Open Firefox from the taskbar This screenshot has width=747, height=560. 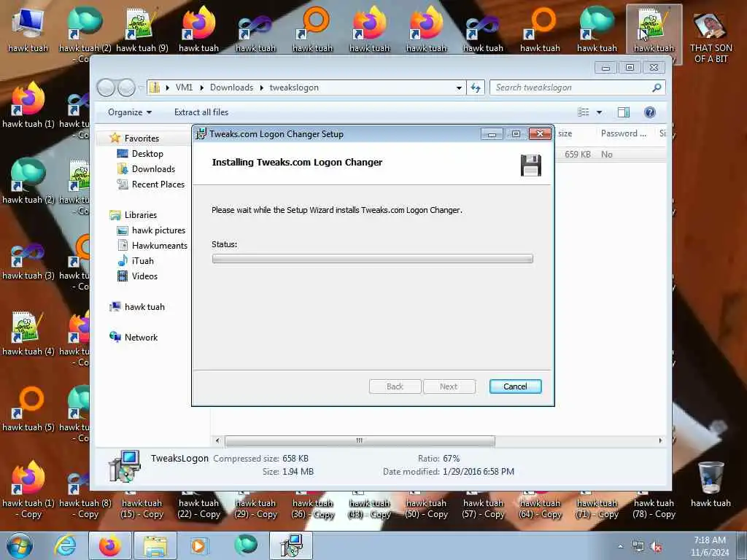pyautogui.click(x=110, y=545)
